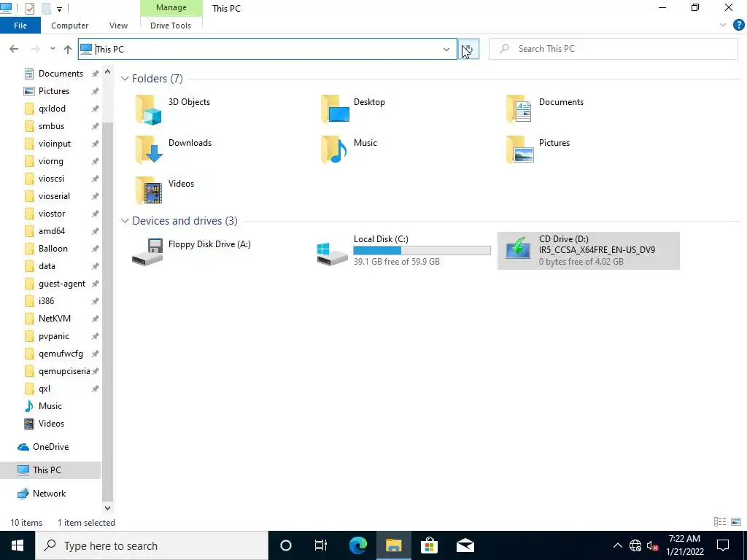This screenshot has width=747, height=560.
Task: Open recent locations dropdown arrow
Action: click(x=53, y=49)
